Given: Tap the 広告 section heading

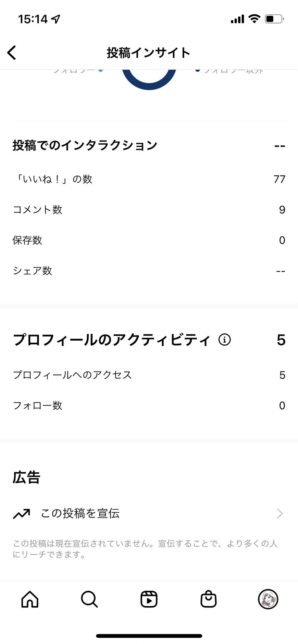Looking at the screenshot, I should pos(26,477).
